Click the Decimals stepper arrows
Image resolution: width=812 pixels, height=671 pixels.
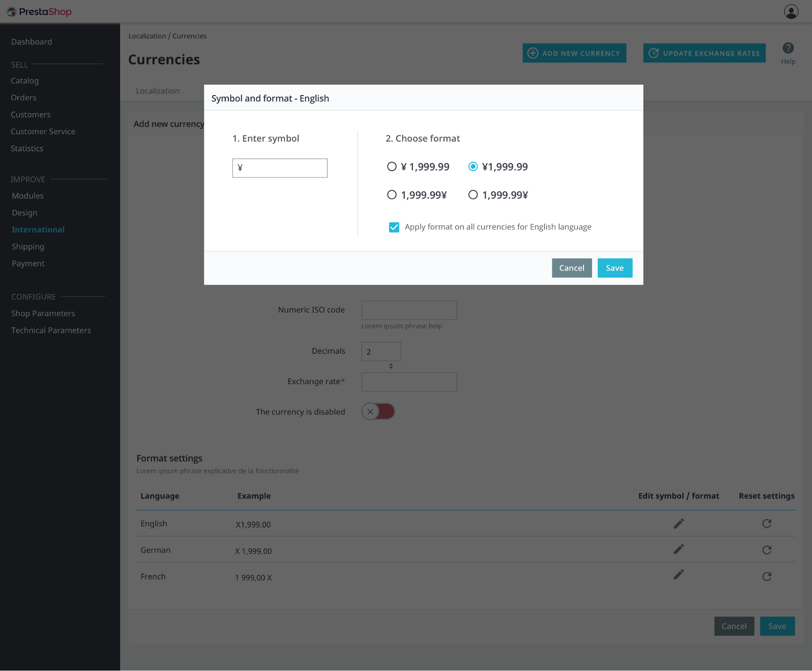[391, 366]
